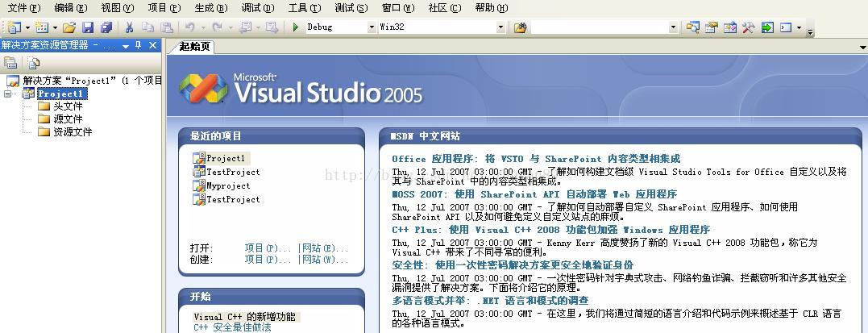Open the 帮助(H) menu
868x333 pixels.
click(491, 8)
